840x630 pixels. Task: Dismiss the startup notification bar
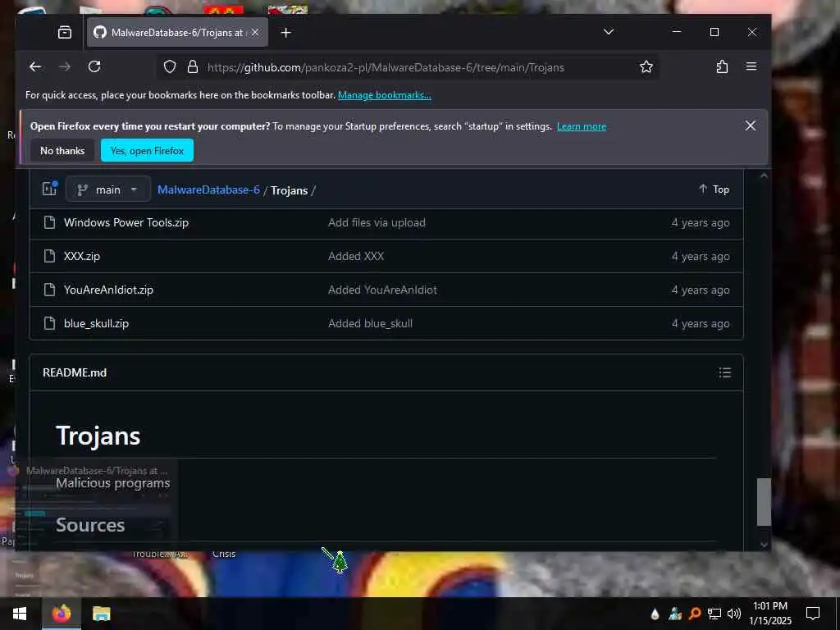[x=750, y=126]
